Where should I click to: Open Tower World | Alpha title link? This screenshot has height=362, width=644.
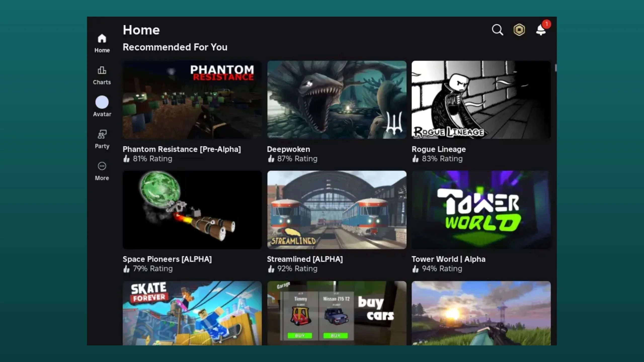449,259
